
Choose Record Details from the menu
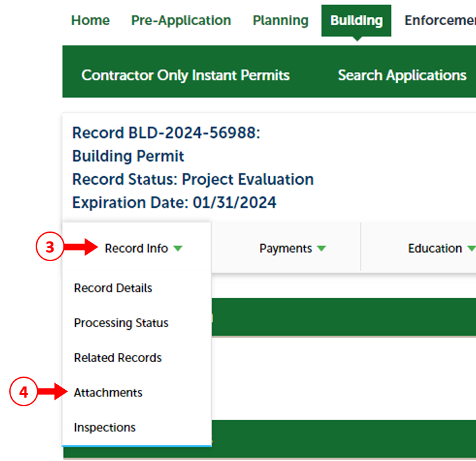113,288
